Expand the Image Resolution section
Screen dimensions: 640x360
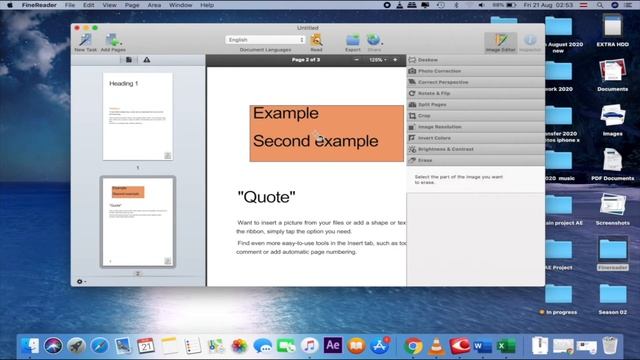click(476, 127)
